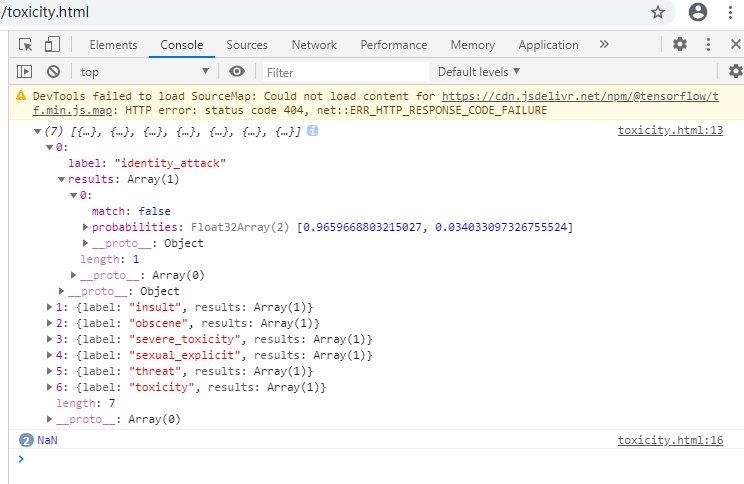Bookmark this page with the star icon
The width and height of the screenshot is (744, 484).
tap(658, 12)
